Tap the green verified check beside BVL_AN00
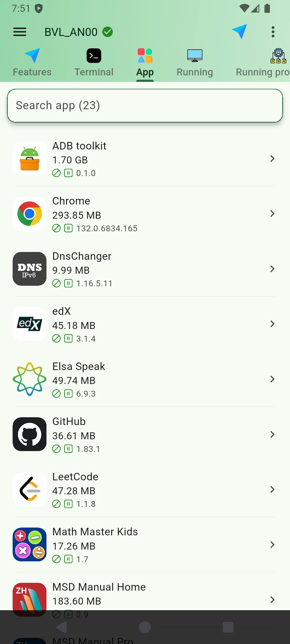 click(x=108, y=32)
